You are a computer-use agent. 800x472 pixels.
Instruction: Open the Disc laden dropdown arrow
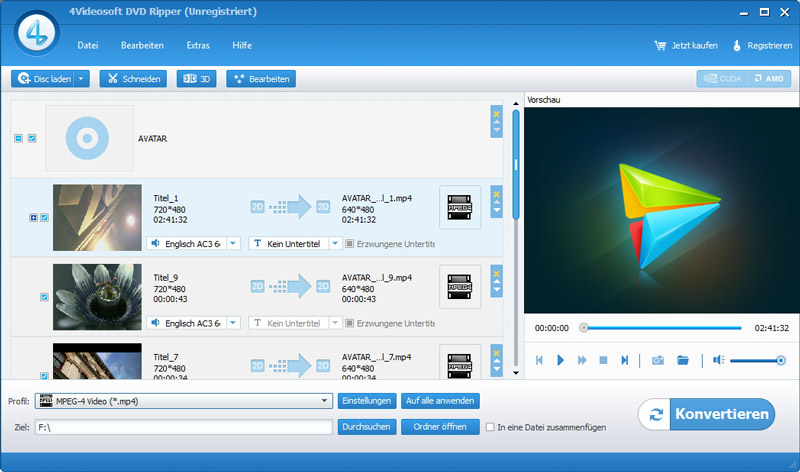[82, 79]
